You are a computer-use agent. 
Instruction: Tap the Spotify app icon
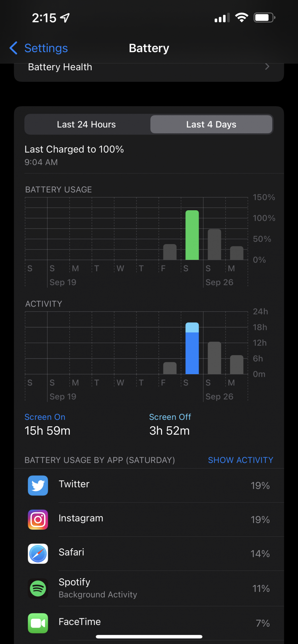pos(38,588)
